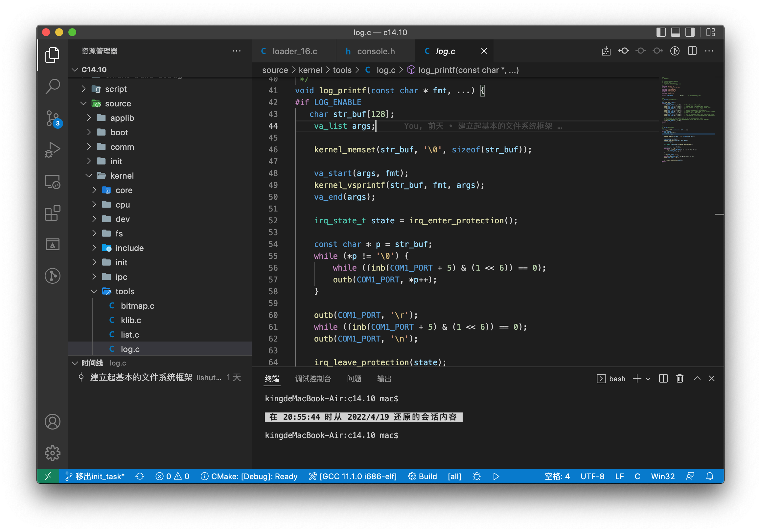Open the CMake project outline icon
761x532 pixels.
point(52,244)
